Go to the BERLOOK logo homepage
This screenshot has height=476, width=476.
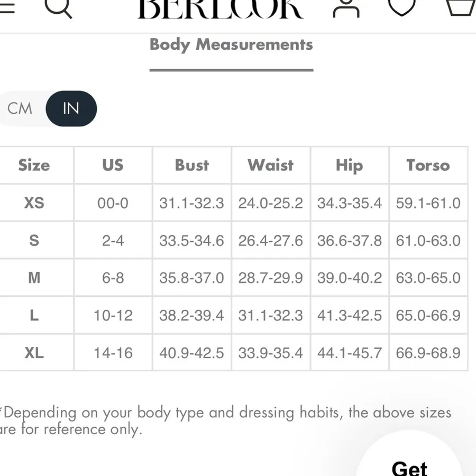pyautogui.click(x=221, y=9)
